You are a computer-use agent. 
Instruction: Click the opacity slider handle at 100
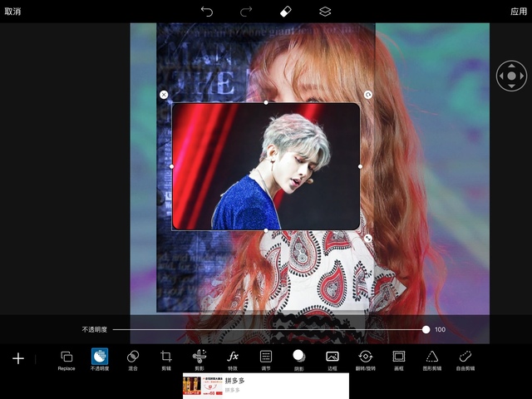(x=426, y=329)
